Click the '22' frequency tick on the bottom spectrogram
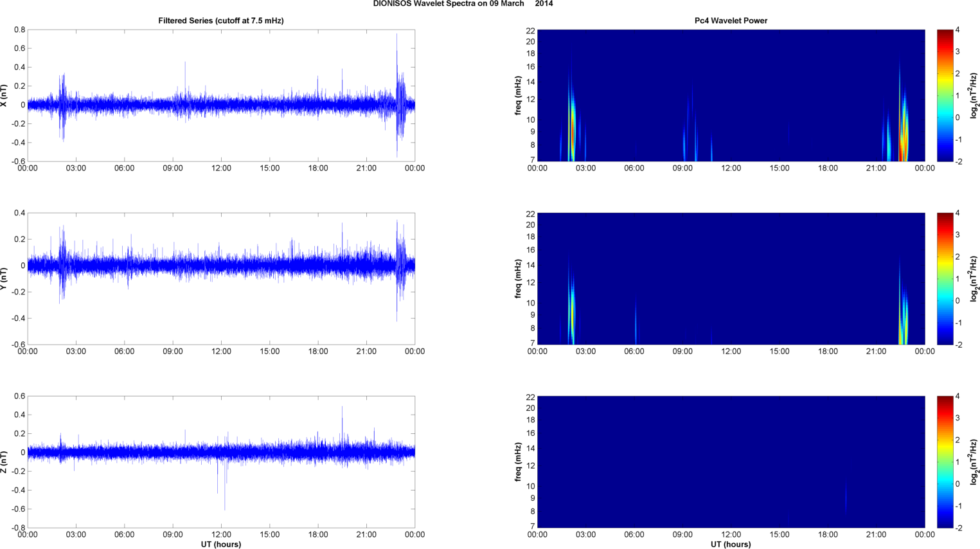980x549 pixels. point(530,397)
